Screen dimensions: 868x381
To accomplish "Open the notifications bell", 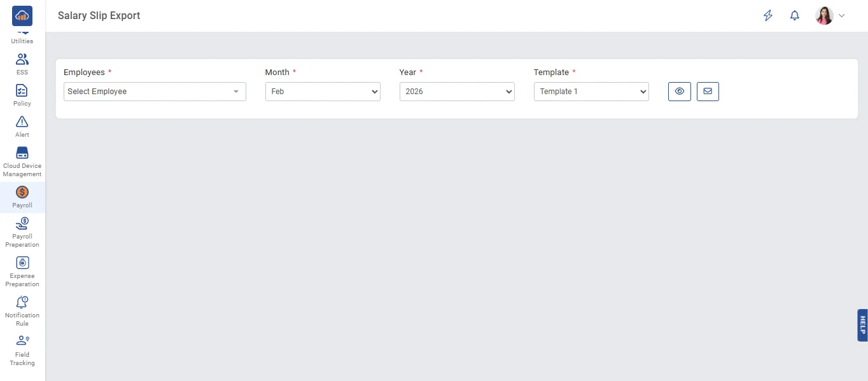I will pyautogui.click(x=794, y=16).
